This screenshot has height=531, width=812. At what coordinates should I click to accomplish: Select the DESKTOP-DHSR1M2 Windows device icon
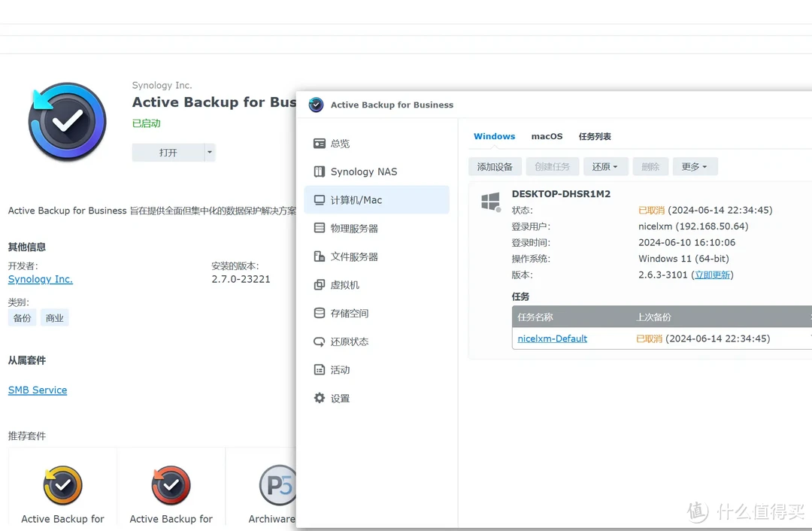tap(491, 202)
